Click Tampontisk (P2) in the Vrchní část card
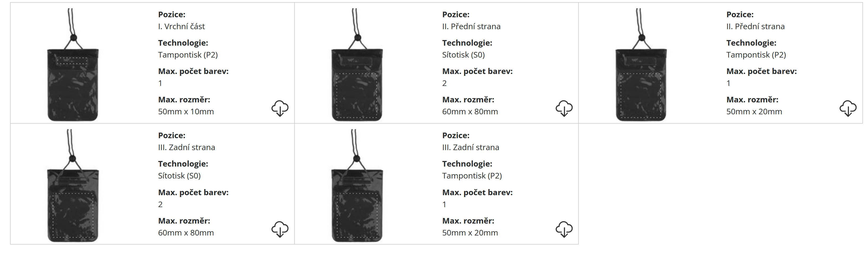This screenshot has width=868, height=266. pyautogui.click(x=188, y=55)
